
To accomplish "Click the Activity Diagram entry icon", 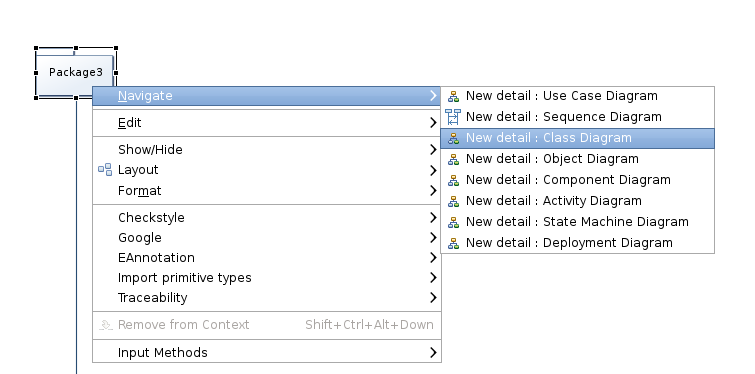I will coord(453,201).
